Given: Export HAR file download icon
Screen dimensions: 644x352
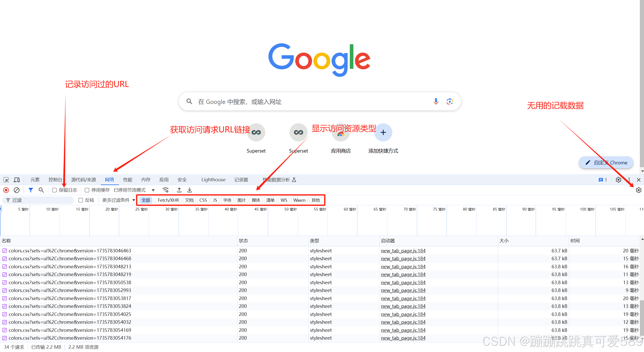Looking at the screenshot, I should point(190,190).
